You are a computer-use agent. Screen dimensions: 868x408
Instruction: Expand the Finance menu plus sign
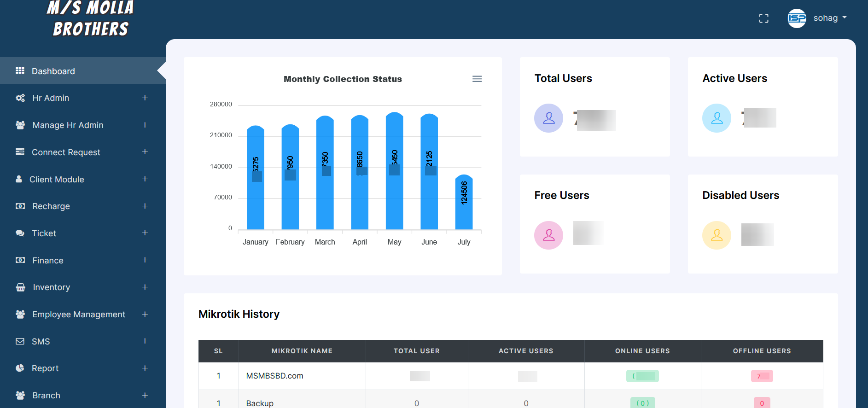(x=145, y=260)
